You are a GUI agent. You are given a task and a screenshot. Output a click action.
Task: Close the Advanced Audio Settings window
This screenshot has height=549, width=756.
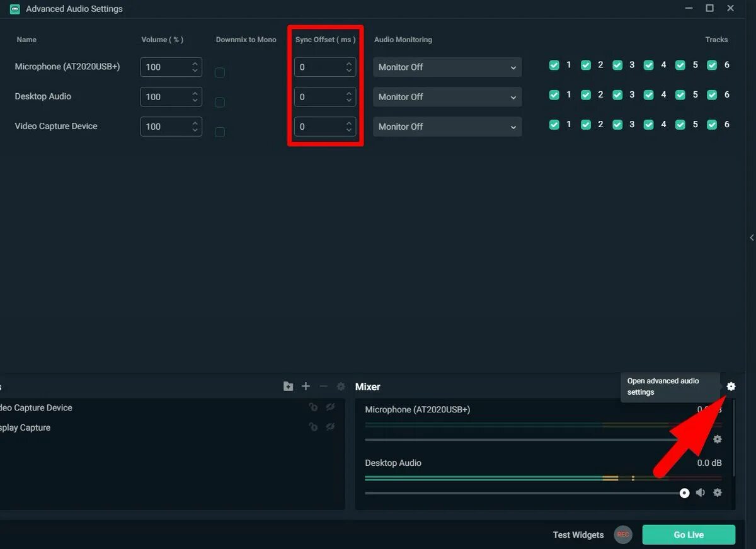pyautogui.click(x=731, y=8)
